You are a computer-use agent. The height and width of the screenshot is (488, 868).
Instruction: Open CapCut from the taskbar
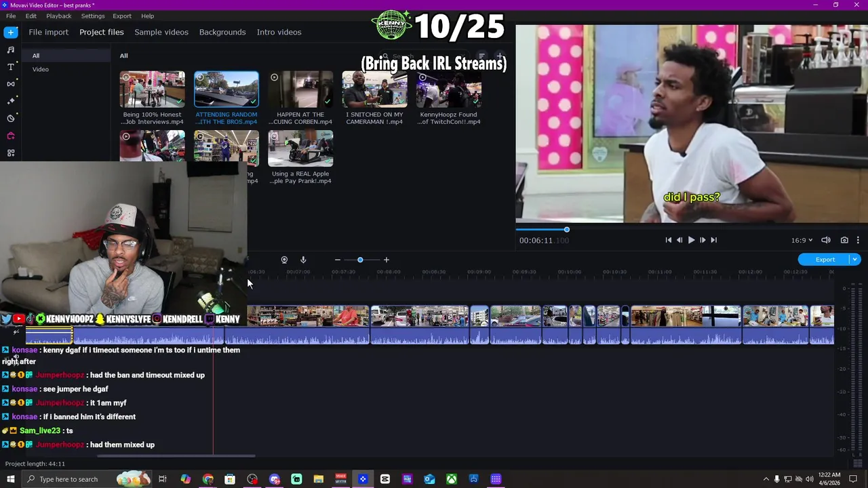385,479
